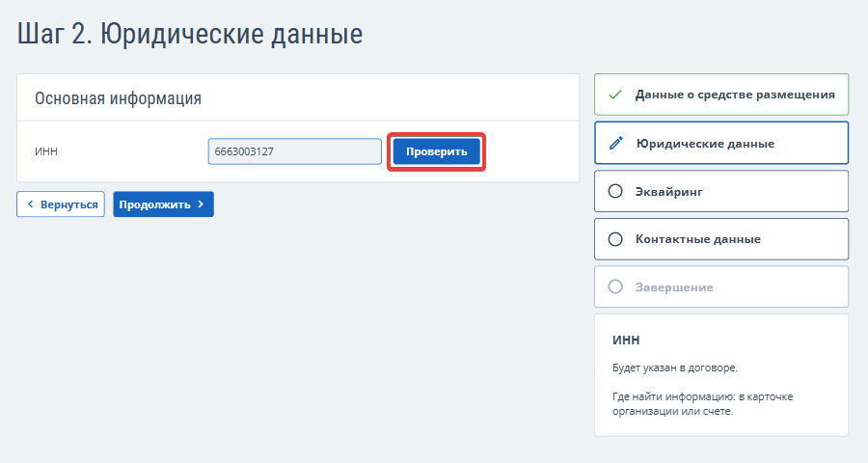The width and height of the screenshot is (868, 463).
Task: Click the Шаг 2 page title
Action: (x=190, y=35)
